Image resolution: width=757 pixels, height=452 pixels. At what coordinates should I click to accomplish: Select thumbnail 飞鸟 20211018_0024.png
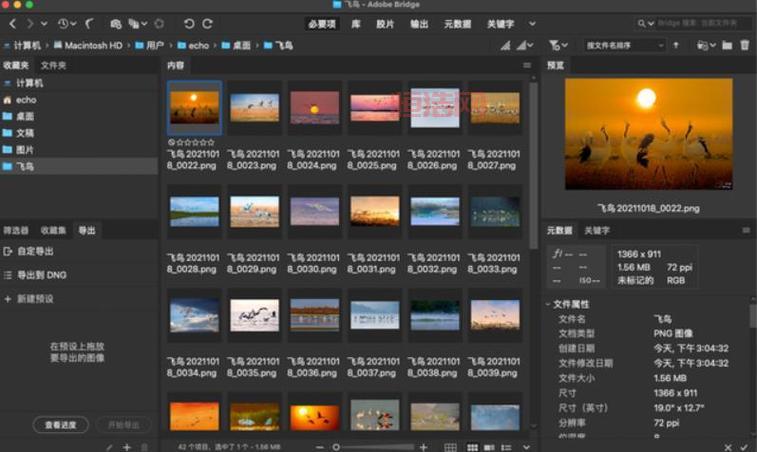tap(315, 107)
